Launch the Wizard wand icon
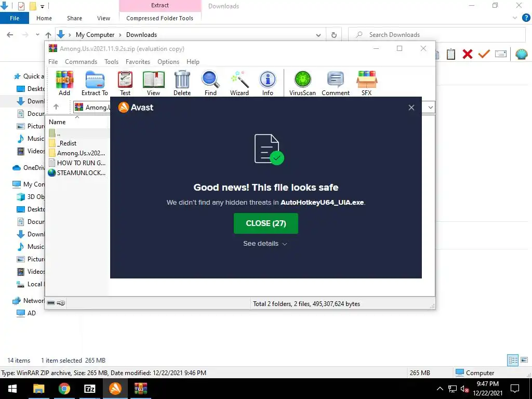Screen dimensions: 532x399 239,84
